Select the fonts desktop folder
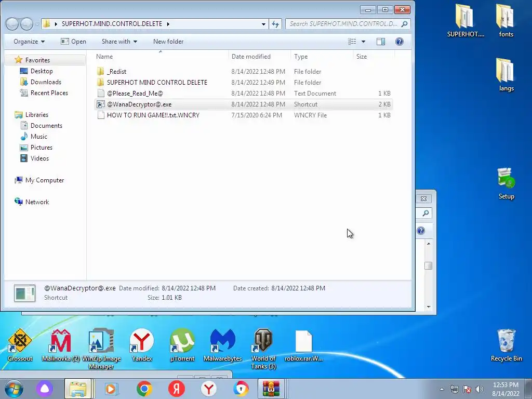The width and height of the screenshot is (532, 399). point(506,21)
